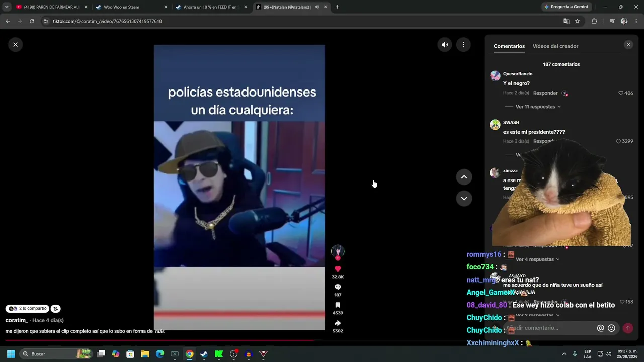This screenshot has width=644, height=362.
Task: Open the Windows Start menu
Action: pyautogui.click(x=11, y=354)
